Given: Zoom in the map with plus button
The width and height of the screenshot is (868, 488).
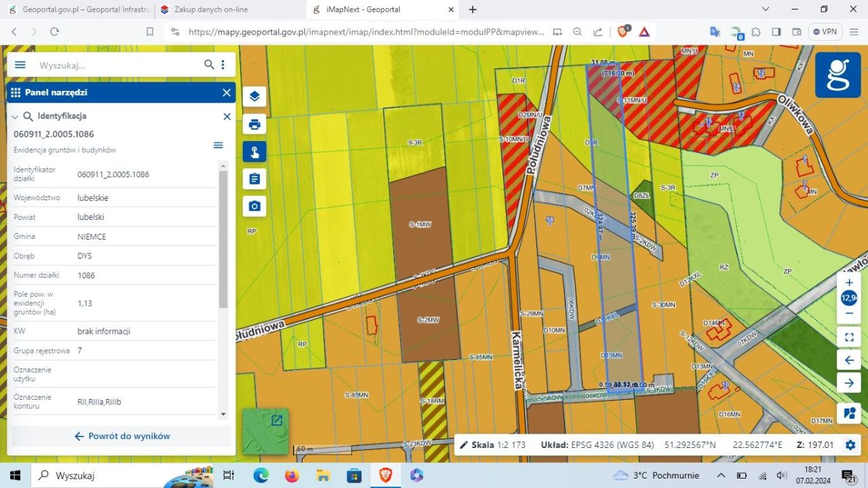Looking at the screenshot, I should point(849,282).
